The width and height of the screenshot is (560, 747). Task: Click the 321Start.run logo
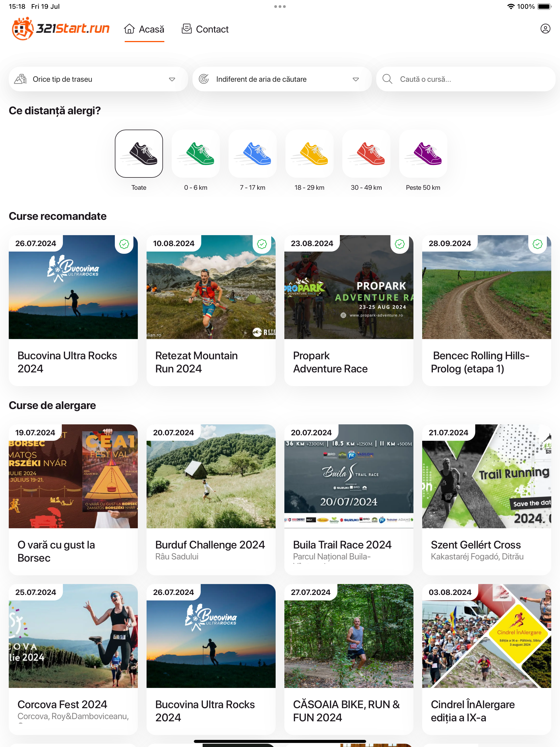tap(61, 29)
